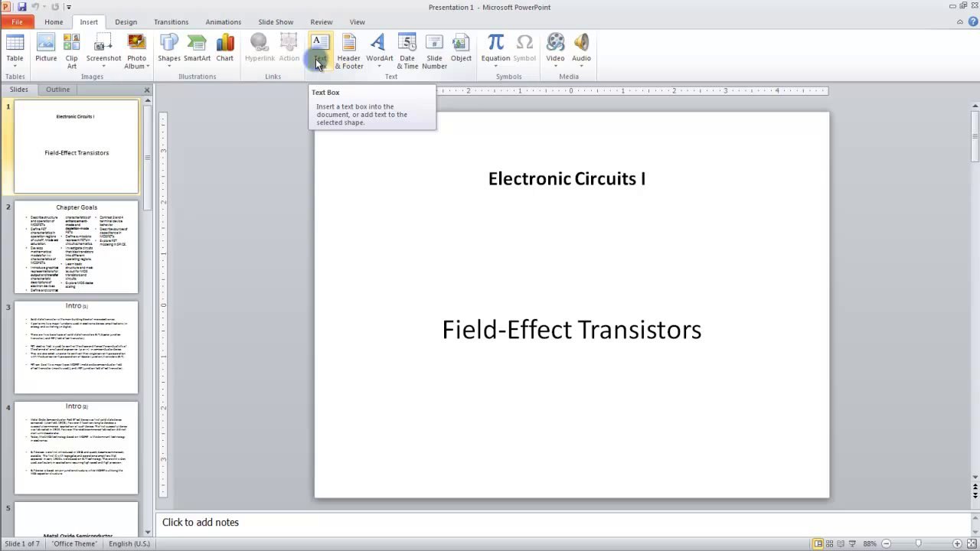Switch to the View tab

(357, 21)
